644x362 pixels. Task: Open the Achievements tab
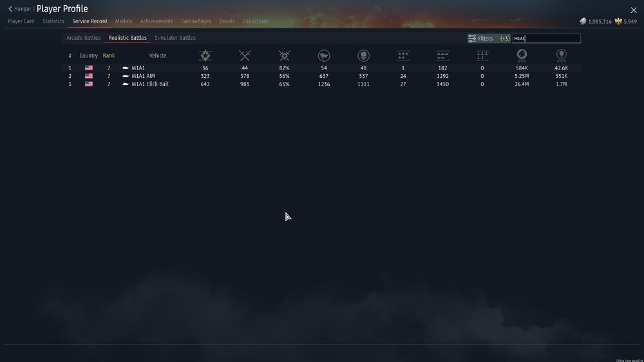click(x=156, y=21)
